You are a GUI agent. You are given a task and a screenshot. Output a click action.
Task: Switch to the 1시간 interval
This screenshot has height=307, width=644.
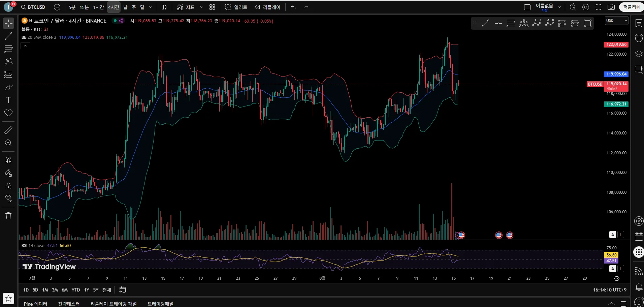click(x=98, y=7)
